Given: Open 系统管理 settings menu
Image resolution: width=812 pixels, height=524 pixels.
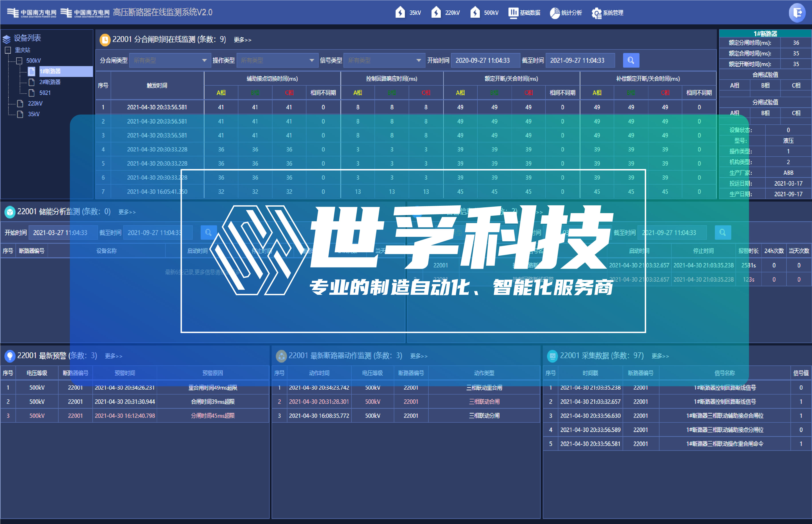Looking at the screenshot, I should [x=608, y=13].
